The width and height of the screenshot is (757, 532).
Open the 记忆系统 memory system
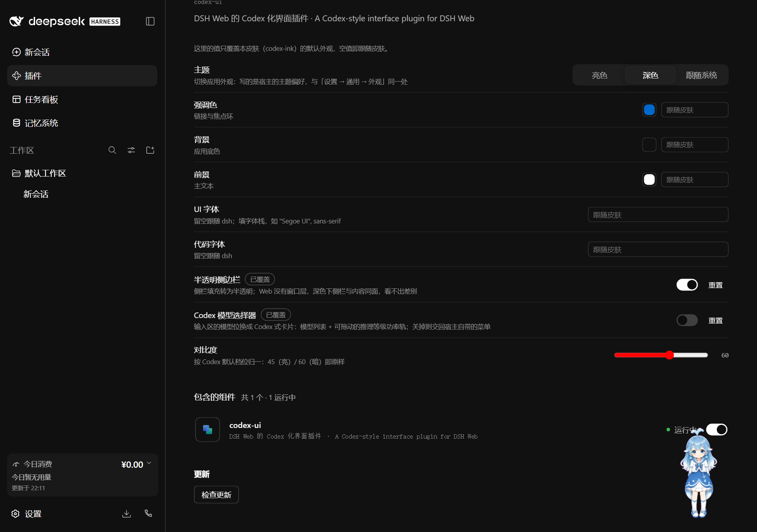click(x=82, y=123)
